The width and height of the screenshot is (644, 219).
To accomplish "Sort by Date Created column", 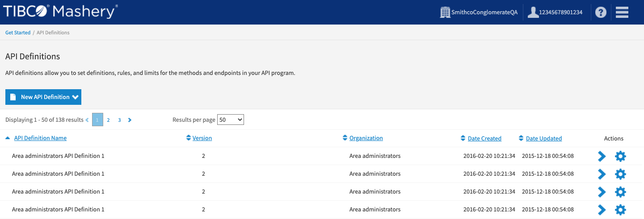I will (x=484, y=139).
